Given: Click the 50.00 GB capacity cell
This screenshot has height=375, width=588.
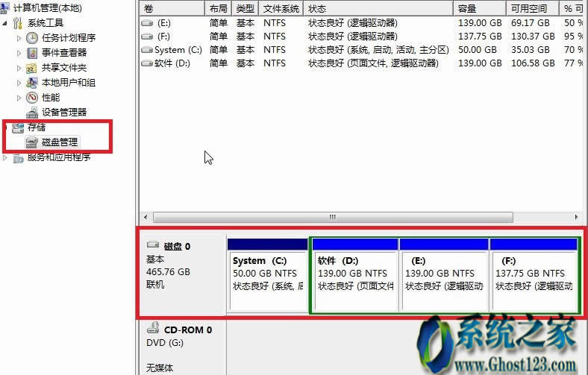Looking at the screenshot, I should [x=478, y=50].
